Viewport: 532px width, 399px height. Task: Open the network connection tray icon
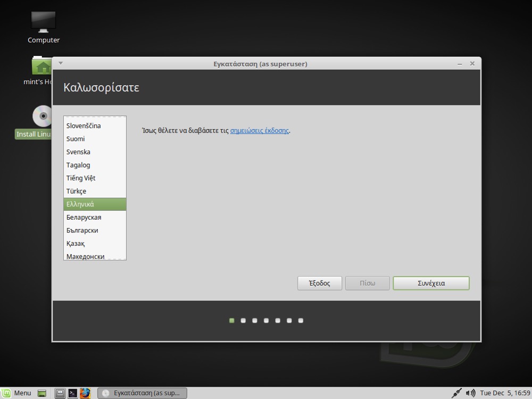[456, 393]
